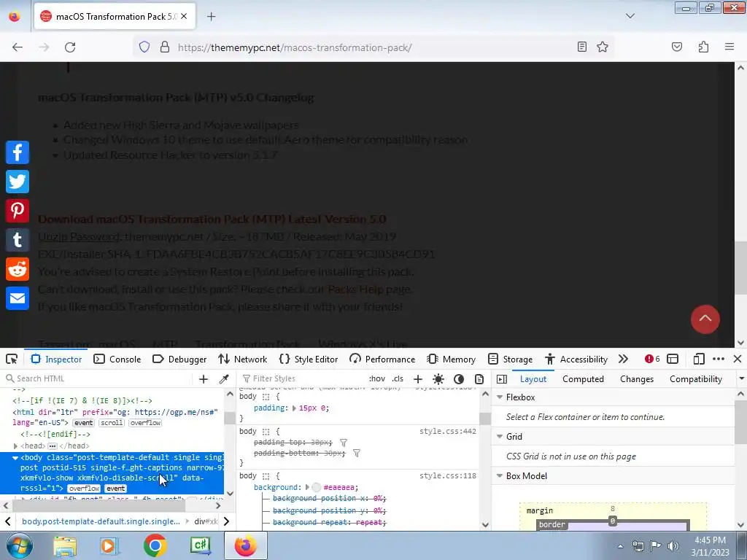
Task: Click the red scroll-to-top circle button
Action: coord(705,319)
